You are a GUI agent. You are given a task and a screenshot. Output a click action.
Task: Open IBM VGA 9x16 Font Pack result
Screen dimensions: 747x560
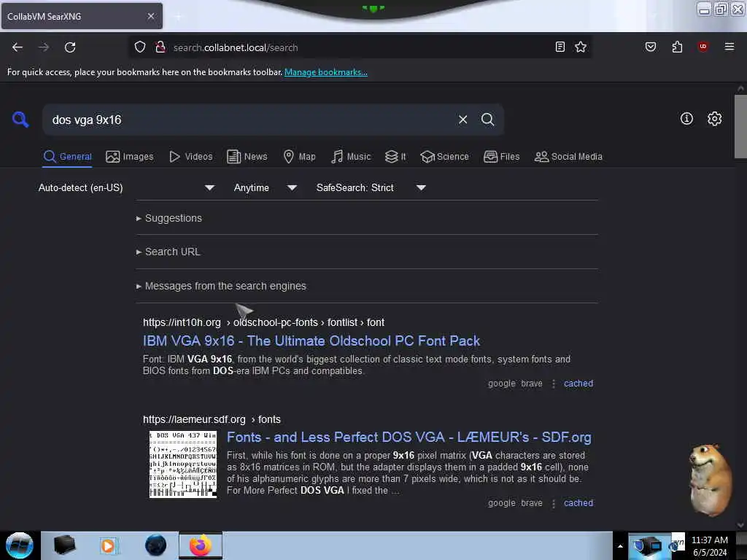pyautogui.click(x=311, y=341)
